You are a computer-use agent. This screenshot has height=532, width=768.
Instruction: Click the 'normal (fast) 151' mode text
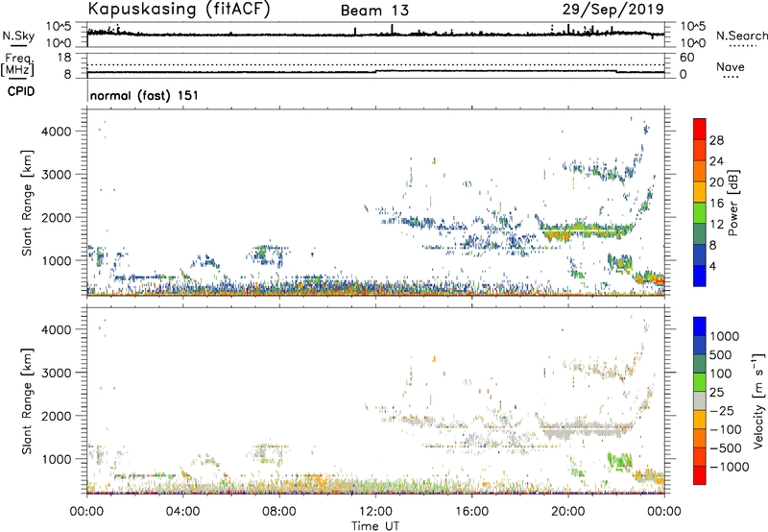tap(145, 95)
